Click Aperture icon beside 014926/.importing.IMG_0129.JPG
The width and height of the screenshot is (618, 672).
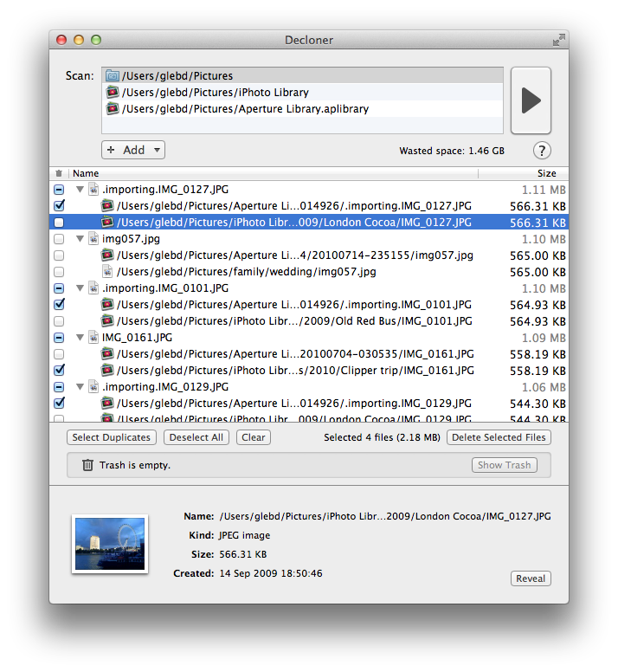[x=107, y=403]
